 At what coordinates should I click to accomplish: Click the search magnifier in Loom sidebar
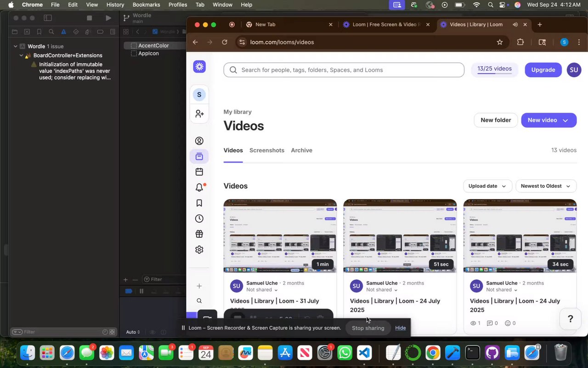tap(199, 301)
